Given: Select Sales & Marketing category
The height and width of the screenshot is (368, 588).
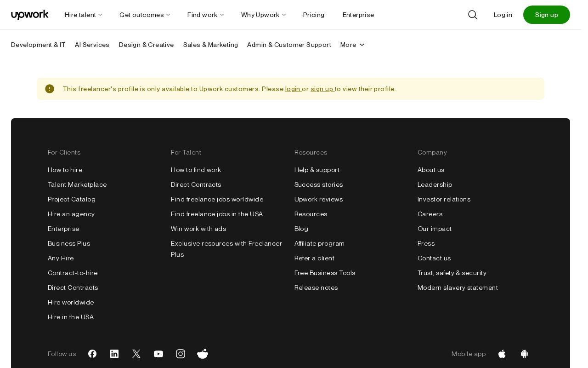Looking at the screenshot, I should [x=210, y=45].
